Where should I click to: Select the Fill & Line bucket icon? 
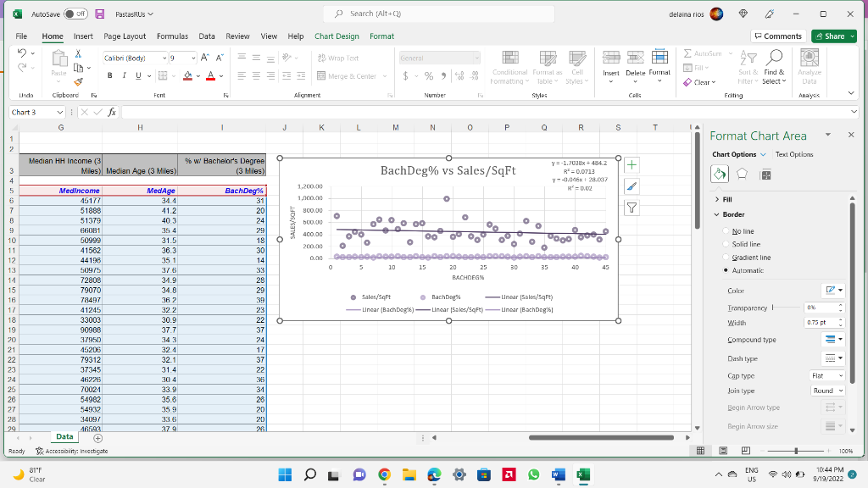720,174
